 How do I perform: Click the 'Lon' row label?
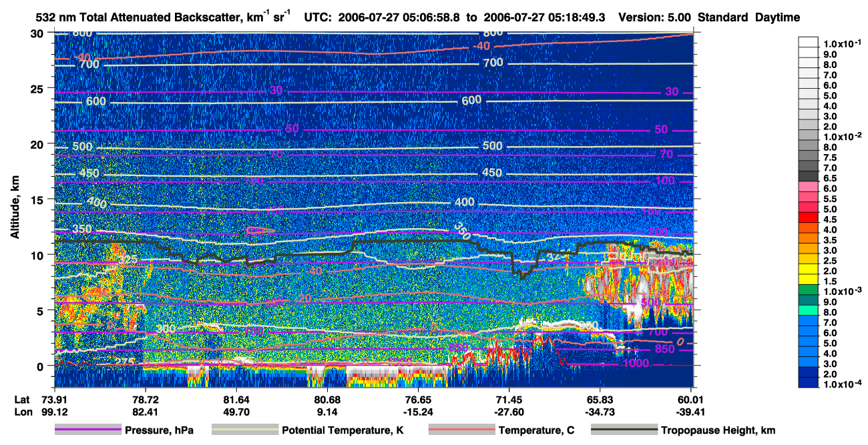[x=22, y=412]
